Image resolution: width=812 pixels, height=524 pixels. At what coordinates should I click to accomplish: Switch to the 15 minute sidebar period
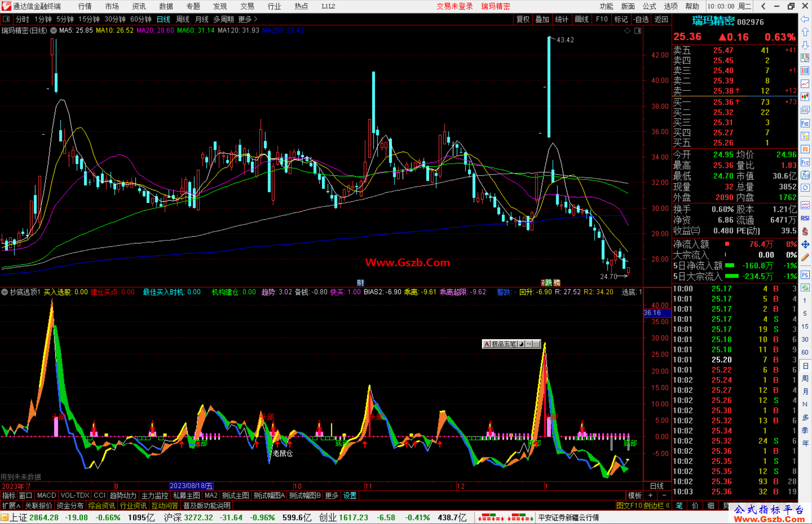point(805,326)
